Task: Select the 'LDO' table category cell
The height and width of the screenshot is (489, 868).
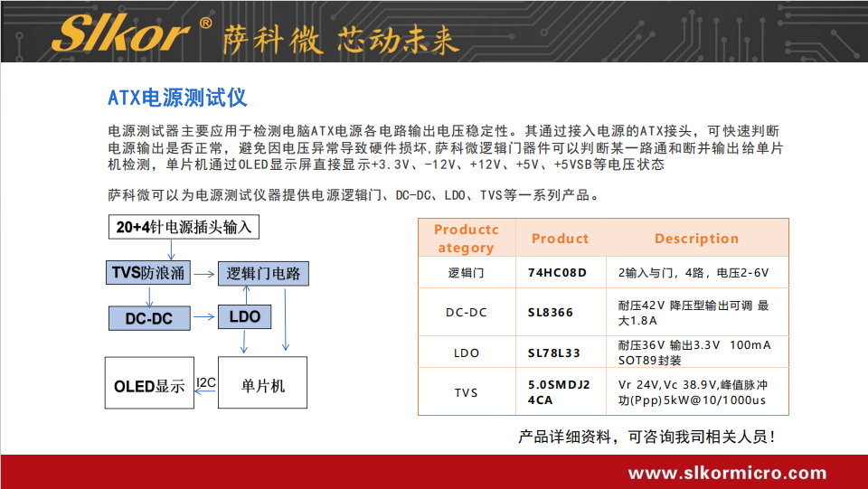Action: 467,353
